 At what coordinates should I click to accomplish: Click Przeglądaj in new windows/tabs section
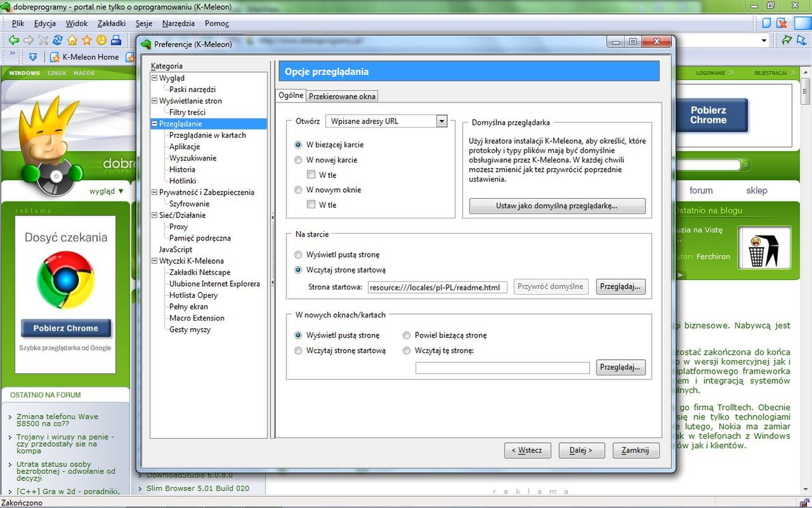[620, 367]
